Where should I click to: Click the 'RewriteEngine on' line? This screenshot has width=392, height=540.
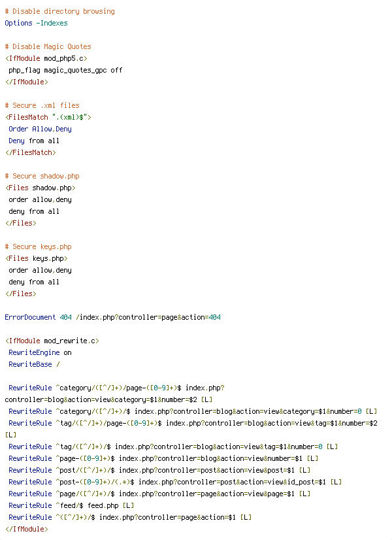(41, 352)
